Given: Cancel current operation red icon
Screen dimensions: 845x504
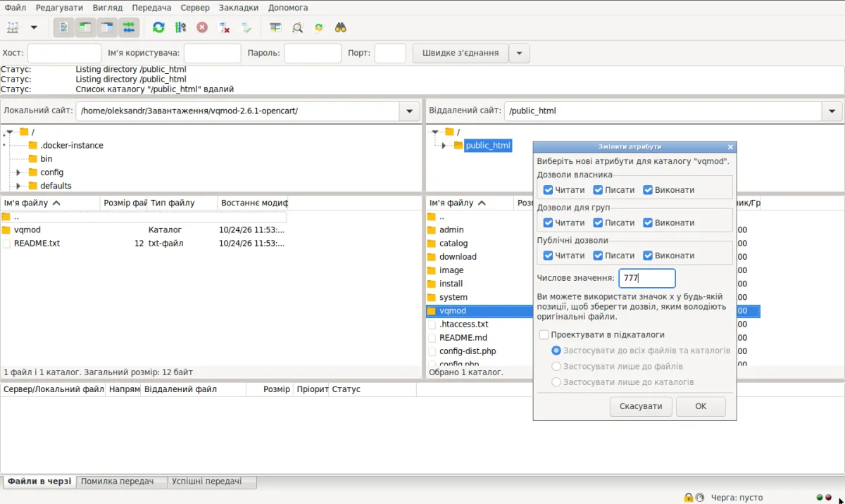Looking at the screenshot, I should coord(202,27).
